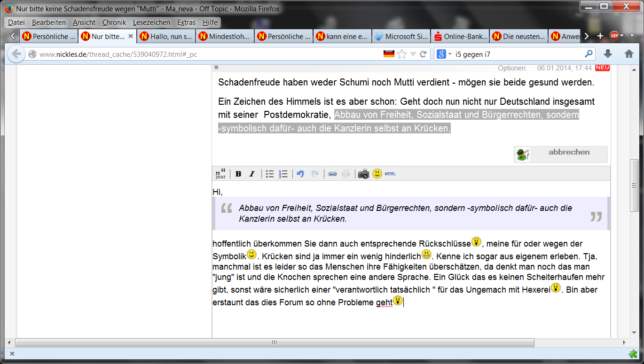Viewport: 644px width, 364px height.
Task: Insert an image using the camera icon
Action: click(x=363, y=174)
